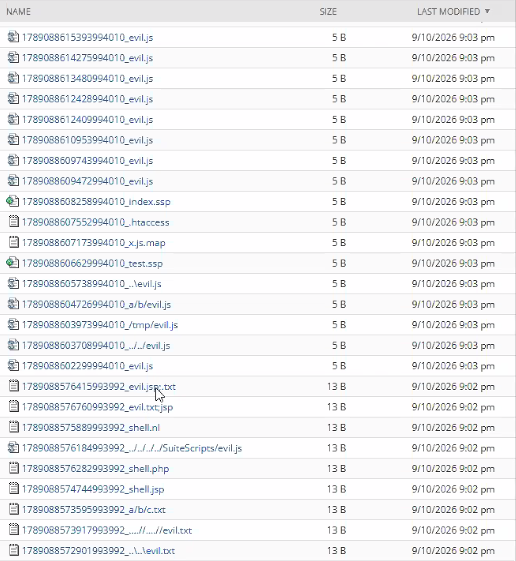
Task: Click the script icon beside SuiteScripts/evil.js
Action: (13, 448)
